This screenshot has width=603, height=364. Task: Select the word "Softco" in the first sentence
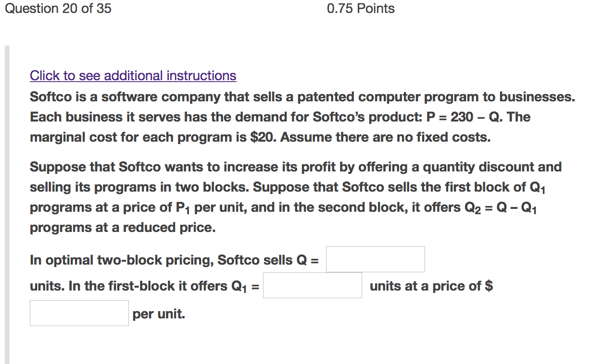(49, 97)
